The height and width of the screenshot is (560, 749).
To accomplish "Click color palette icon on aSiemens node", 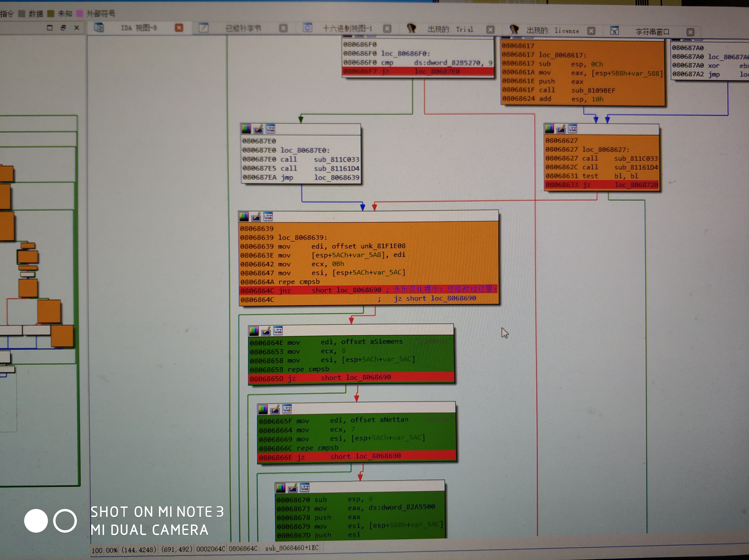I will [254, 331].
